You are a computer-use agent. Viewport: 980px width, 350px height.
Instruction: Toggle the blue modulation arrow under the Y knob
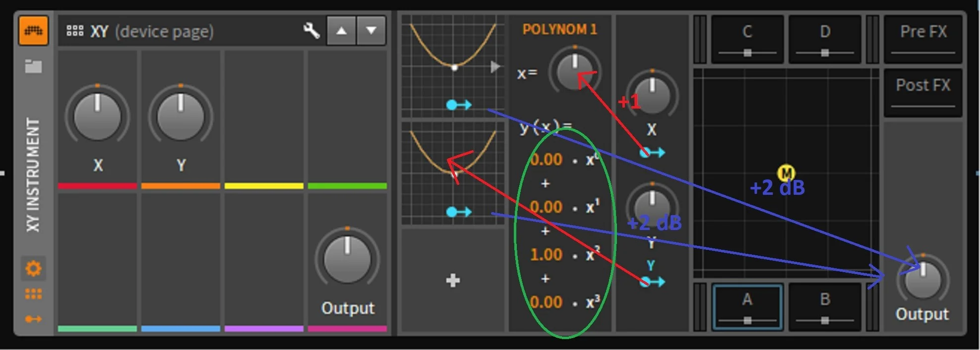pos(652,282)
